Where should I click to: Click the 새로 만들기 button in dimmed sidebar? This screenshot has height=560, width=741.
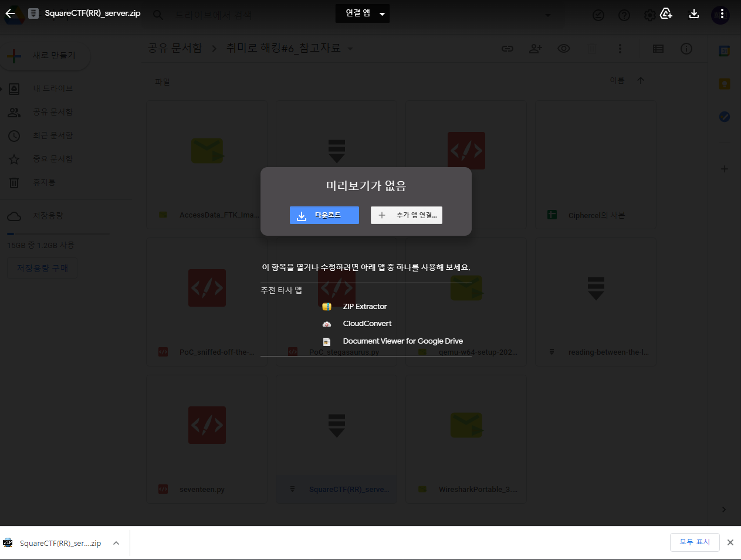coord(46,56)
